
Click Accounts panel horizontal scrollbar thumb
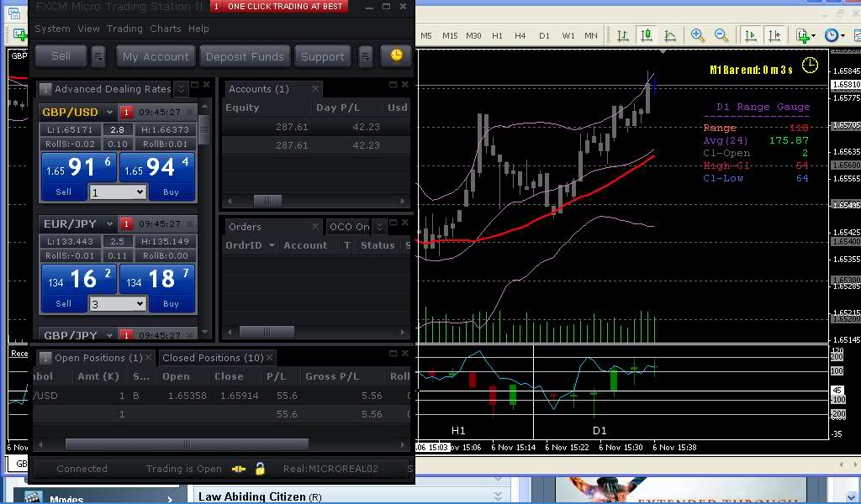[x=268, y=202]
